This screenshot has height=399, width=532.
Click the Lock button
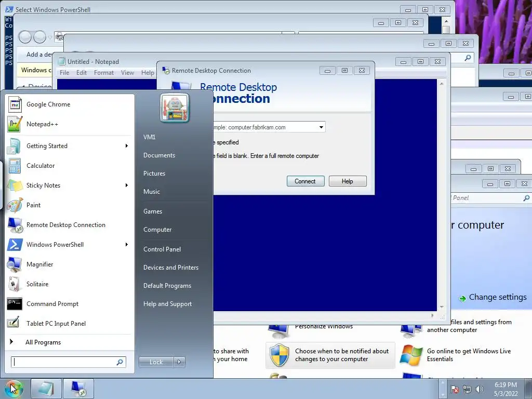tap(156, 362)
